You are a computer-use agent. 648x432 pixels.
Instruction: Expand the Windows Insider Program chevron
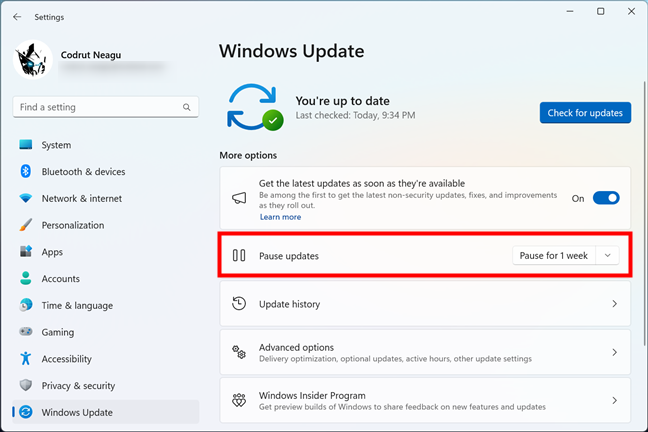pos(615,400)
